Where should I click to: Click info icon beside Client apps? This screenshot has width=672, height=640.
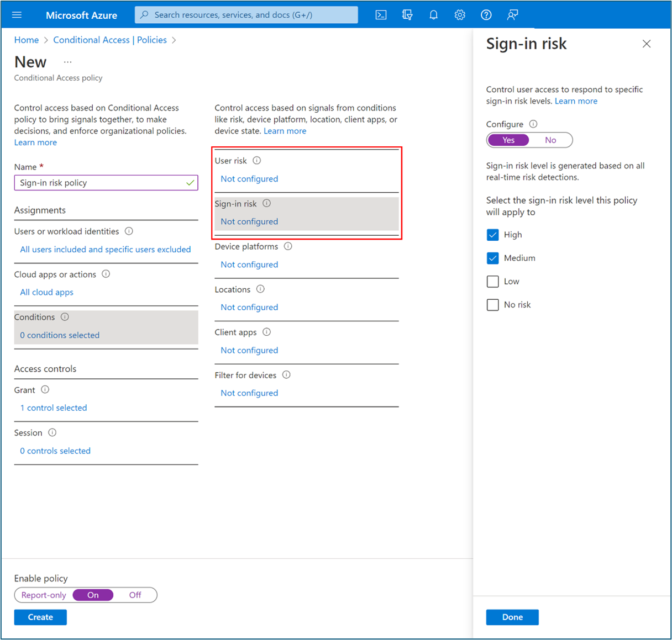pyautogui.click(x=267, y=332)
